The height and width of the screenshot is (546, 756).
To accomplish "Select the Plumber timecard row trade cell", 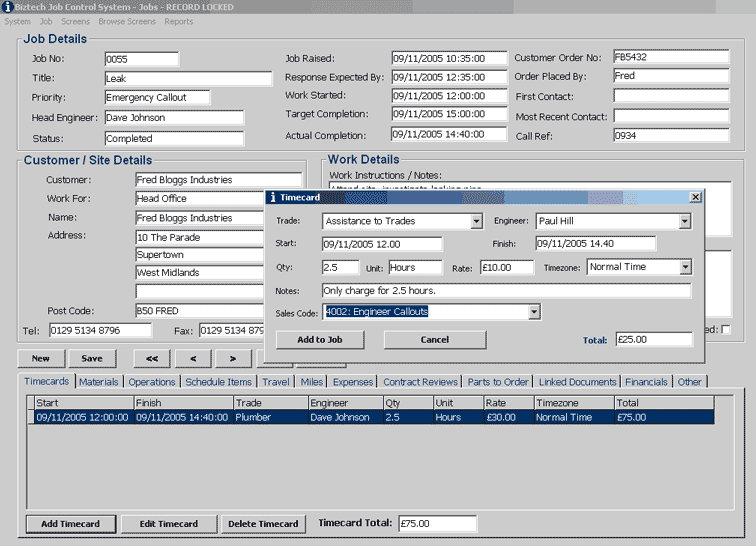I will [270, 417].
